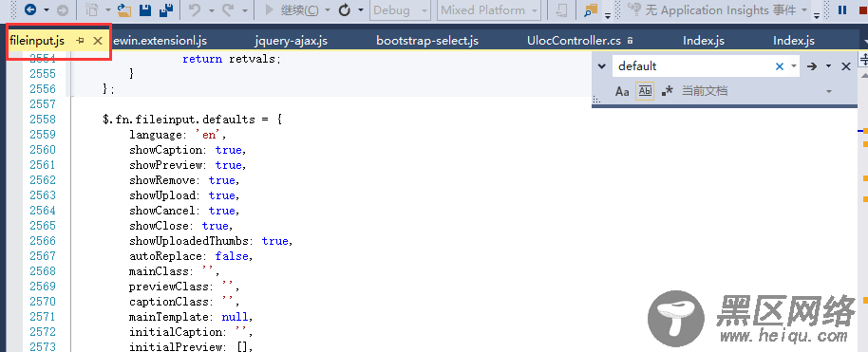The width and height of the screenshot is (868, 352).
Task: Navigate backward with the back arrow icon
Action: (30, 9)
